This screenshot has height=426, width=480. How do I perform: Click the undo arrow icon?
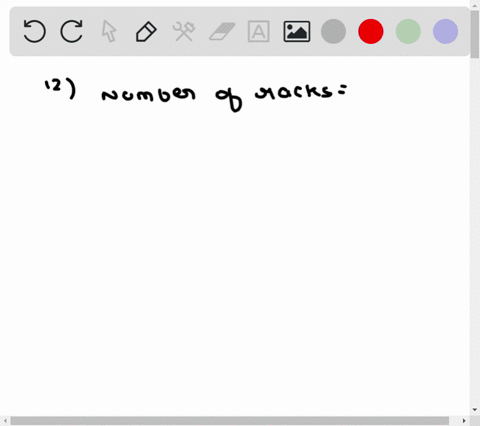tap(34, 31)
